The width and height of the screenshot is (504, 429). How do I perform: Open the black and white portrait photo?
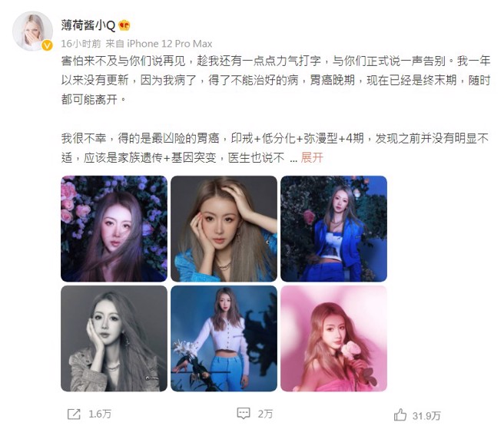114,338
